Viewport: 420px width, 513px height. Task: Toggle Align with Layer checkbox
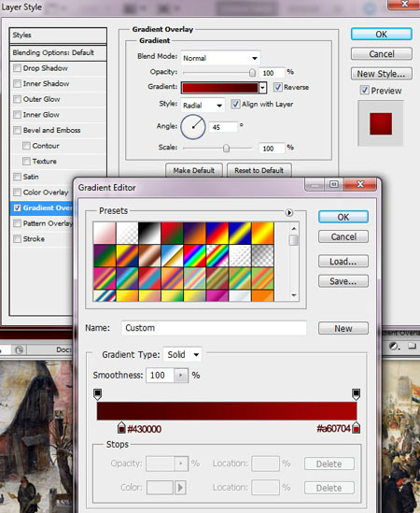click(x=235, y=104)
